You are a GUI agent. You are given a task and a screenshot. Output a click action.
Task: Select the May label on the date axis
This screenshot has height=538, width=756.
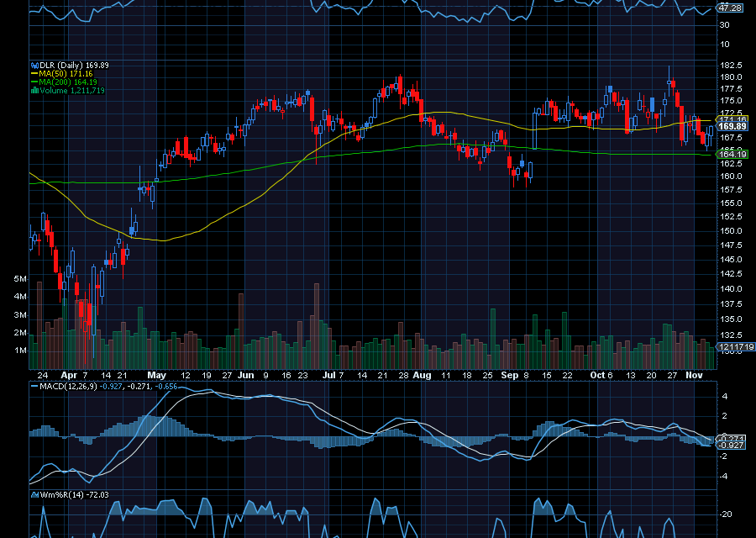tap(155, 375)
